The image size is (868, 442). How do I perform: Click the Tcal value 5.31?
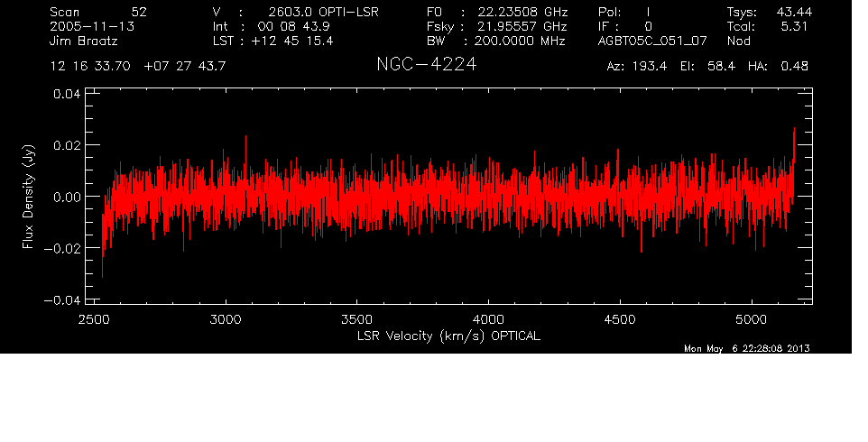point(792,27)
